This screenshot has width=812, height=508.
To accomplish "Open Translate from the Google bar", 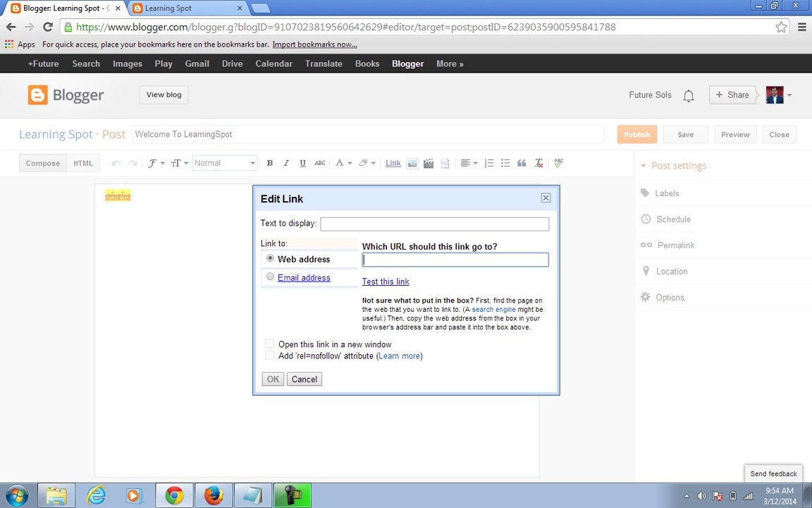I will tap(324, 64).
